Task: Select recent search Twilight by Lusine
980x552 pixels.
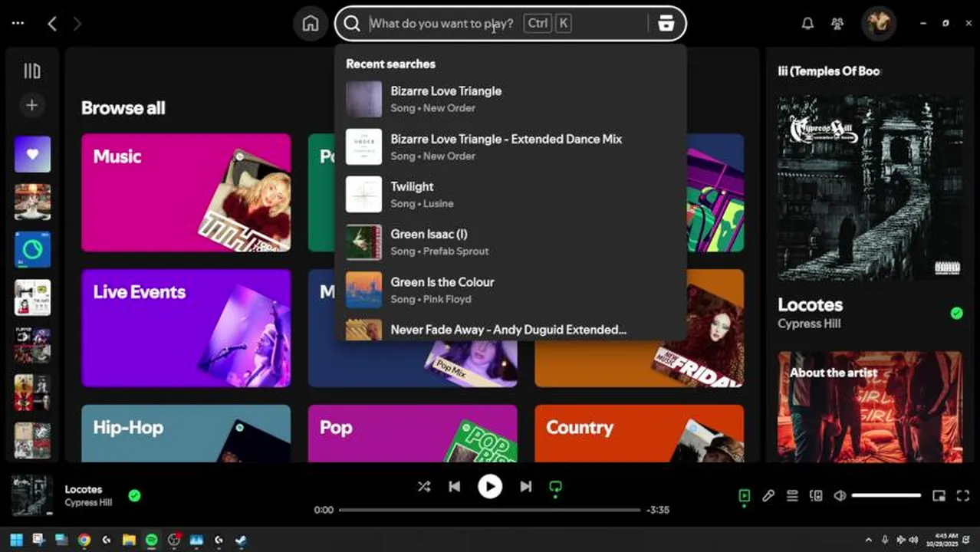Action: 510,195
